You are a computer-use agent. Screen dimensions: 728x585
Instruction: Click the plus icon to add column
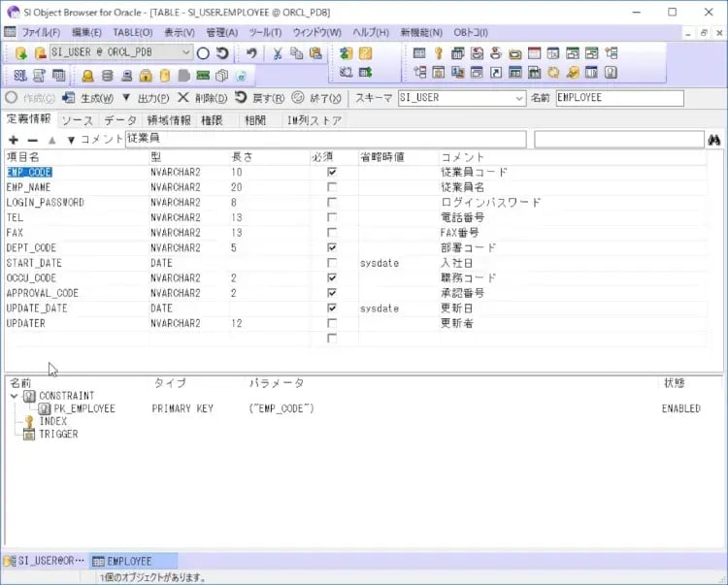coord(13,140)
